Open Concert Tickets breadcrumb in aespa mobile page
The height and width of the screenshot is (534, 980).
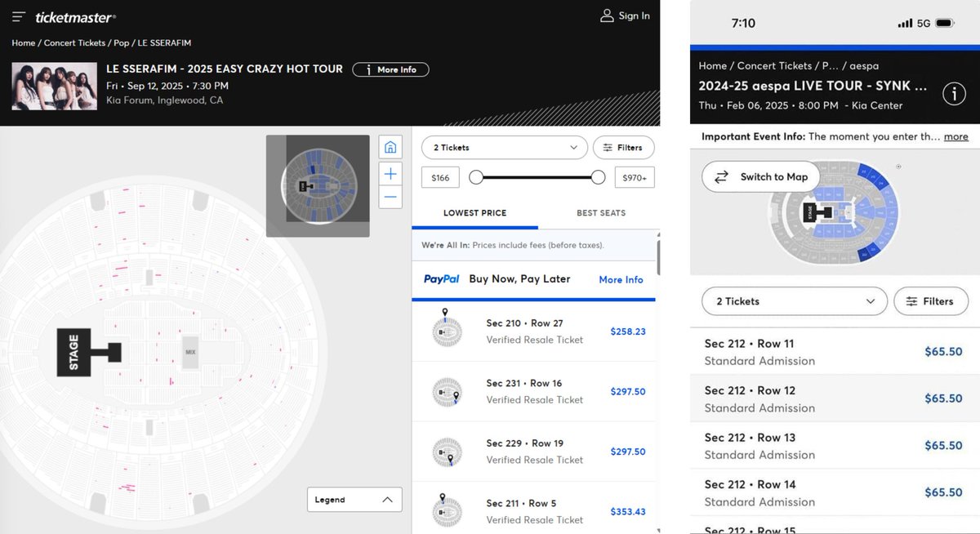[774, 65]
